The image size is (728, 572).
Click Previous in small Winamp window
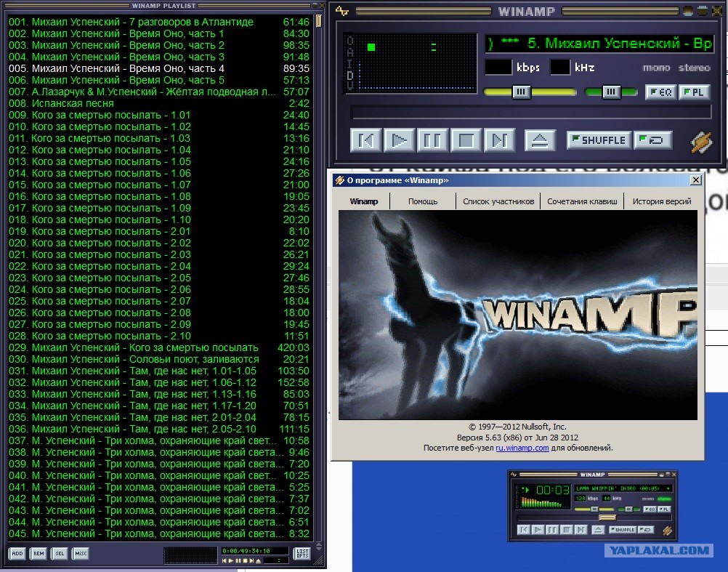click(x=524, y=530)
